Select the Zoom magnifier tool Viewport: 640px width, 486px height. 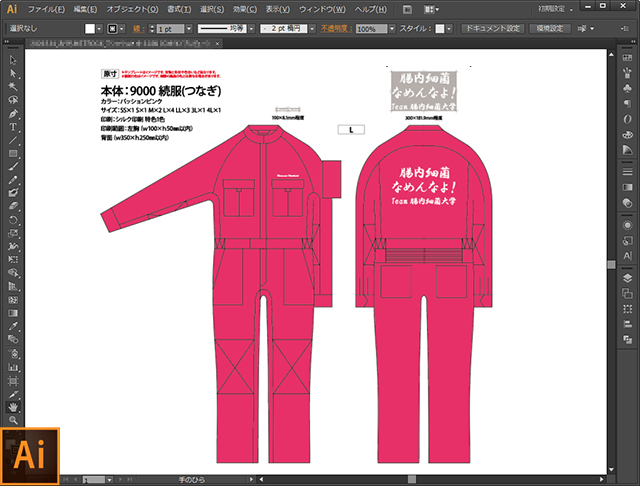pos(14,421)
